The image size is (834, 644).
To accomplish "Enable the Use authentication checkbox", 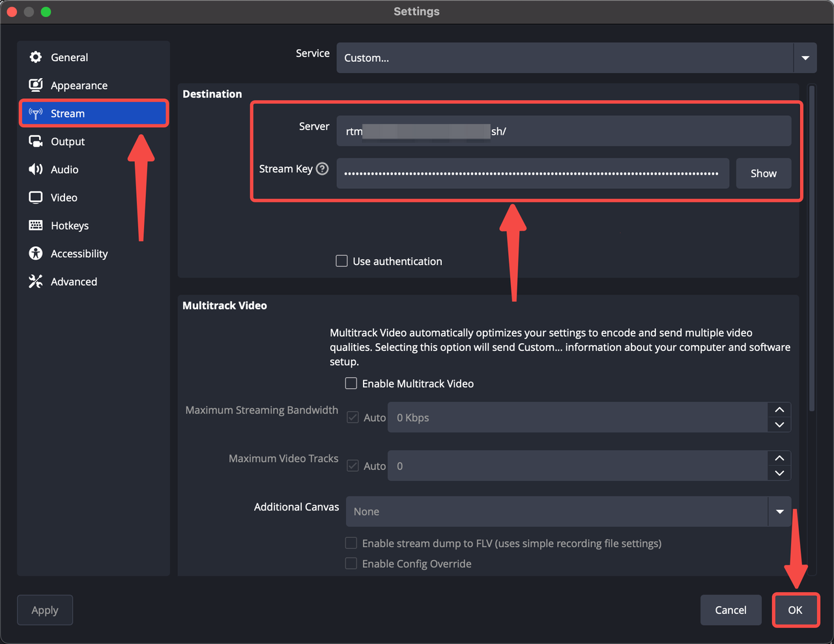I will click(341, 261).
